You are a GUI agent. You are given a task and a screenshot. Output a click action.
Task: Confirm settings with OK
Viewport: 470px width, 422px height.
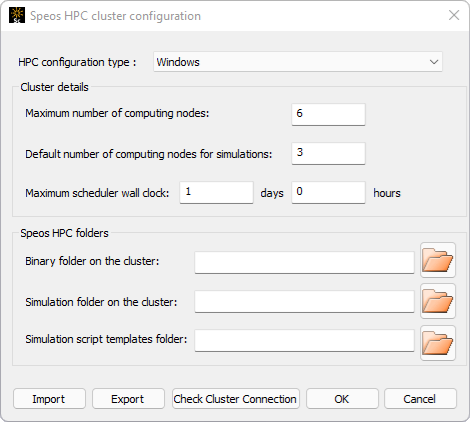point(342,399)
